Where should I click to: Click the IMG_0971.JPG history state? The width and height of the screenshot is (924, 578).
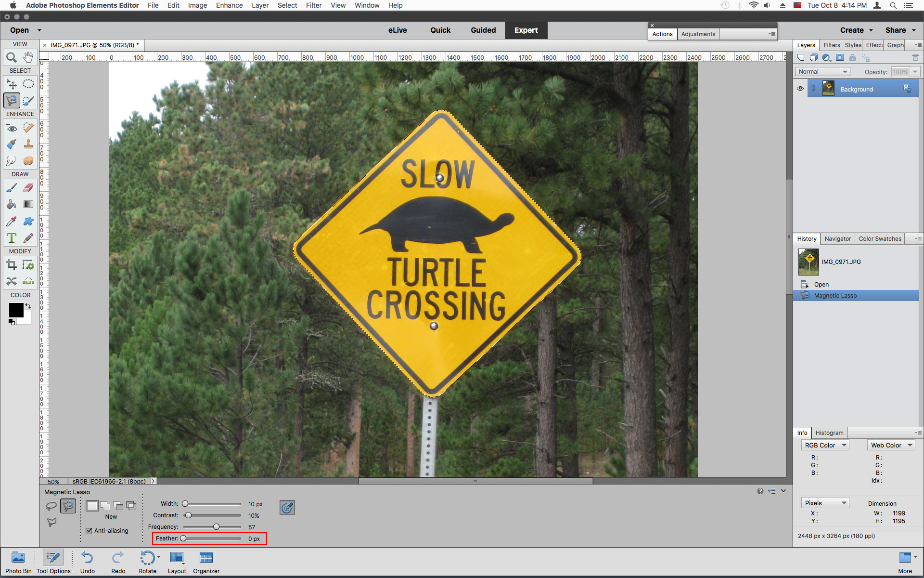click(x=858, y=262)
